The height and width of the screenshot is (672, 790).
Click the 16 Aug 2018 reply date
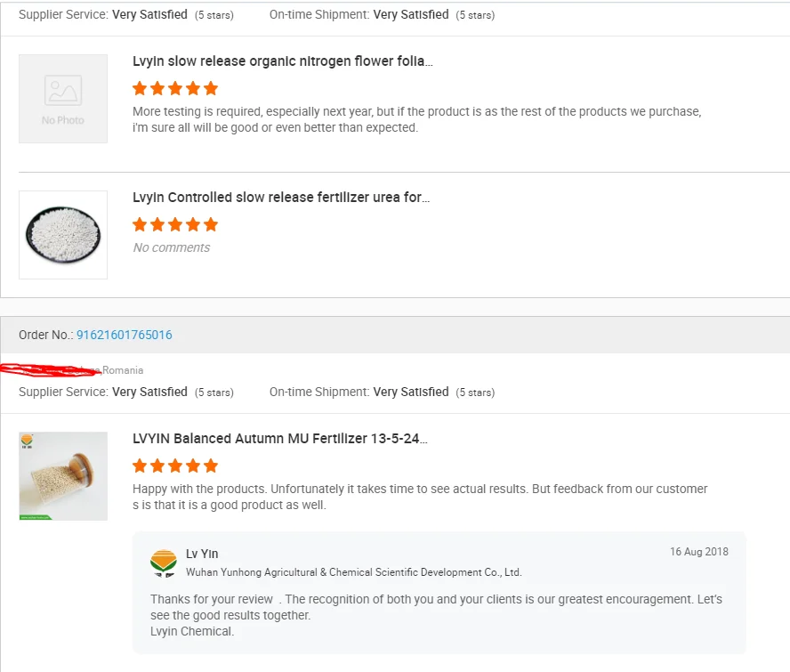click(x=698, y=552)
